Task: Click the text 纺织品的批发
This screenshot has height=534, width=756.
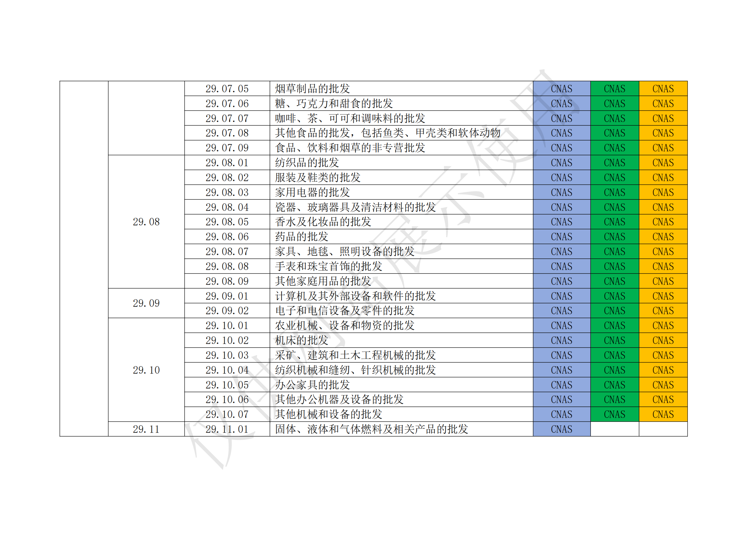Action: (307, 162)
